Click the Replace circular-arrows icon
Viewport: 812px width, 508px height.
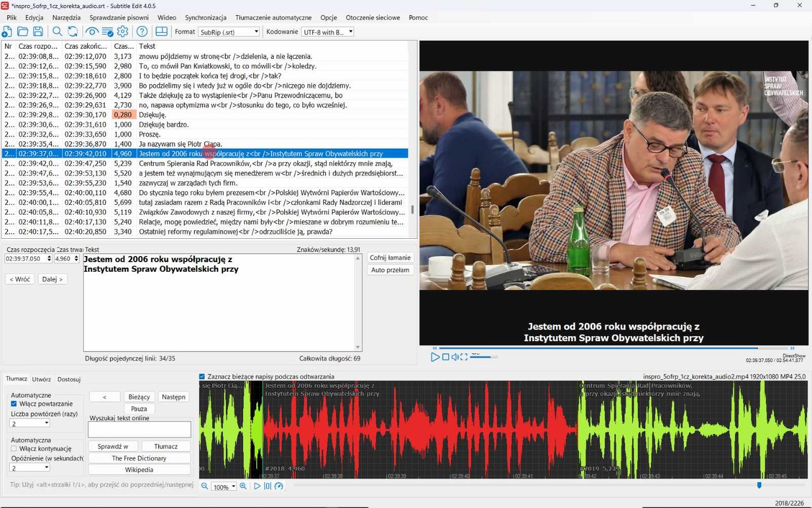pyautogui.click(x=73, y=31)
